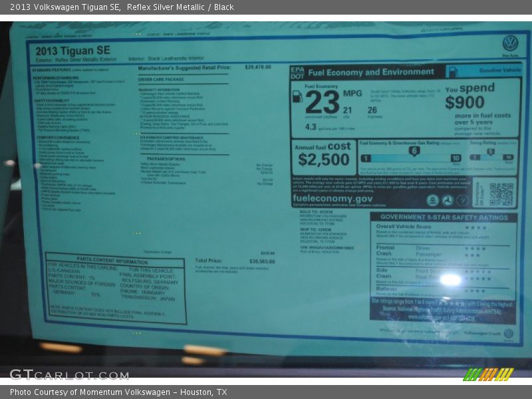Click the '2013 Volkswagen Tiguan SE' caption at top
Viewport: 532px width, 399px height.
tap(65, 7)
